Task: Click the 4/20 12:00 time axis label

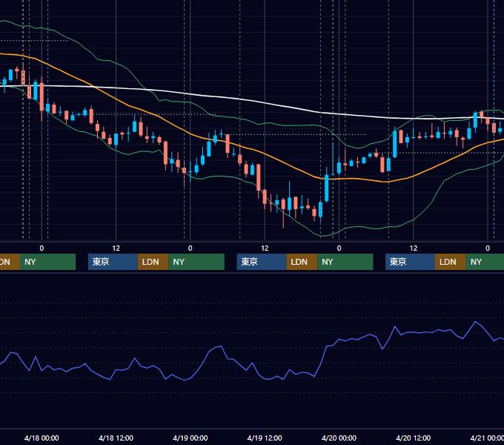Action: pos(414,438)
